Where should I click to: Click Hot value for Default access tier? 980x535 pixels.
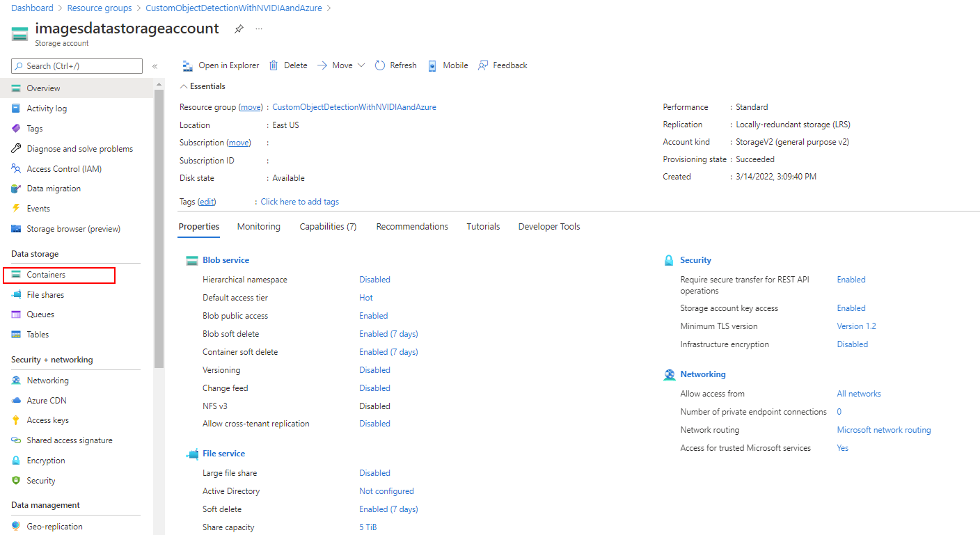tap(366, 298)
